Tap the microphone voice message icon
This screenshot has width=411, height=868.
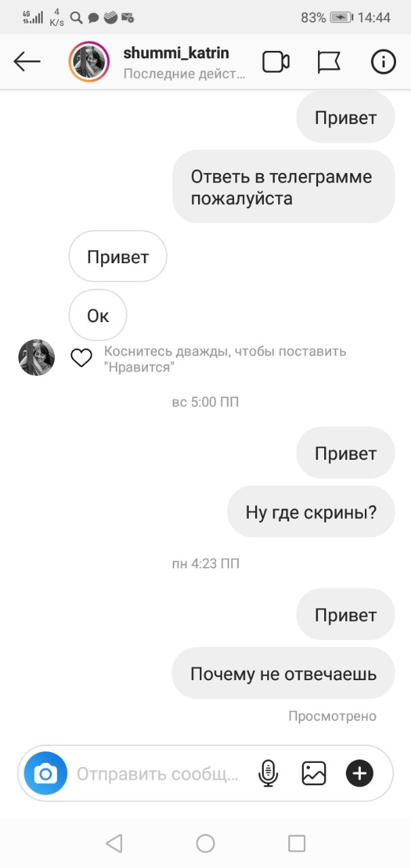(269, 773)
